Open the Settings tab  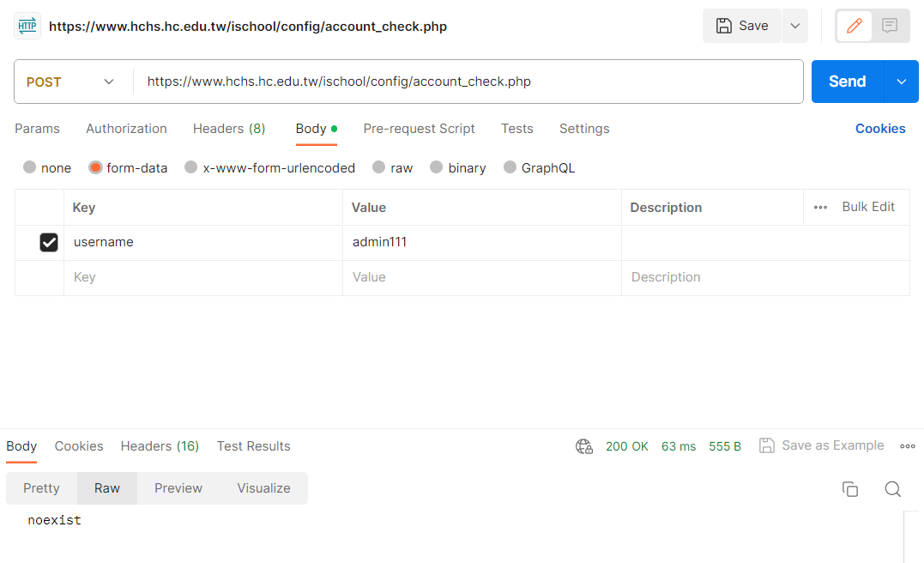(584, 129)
